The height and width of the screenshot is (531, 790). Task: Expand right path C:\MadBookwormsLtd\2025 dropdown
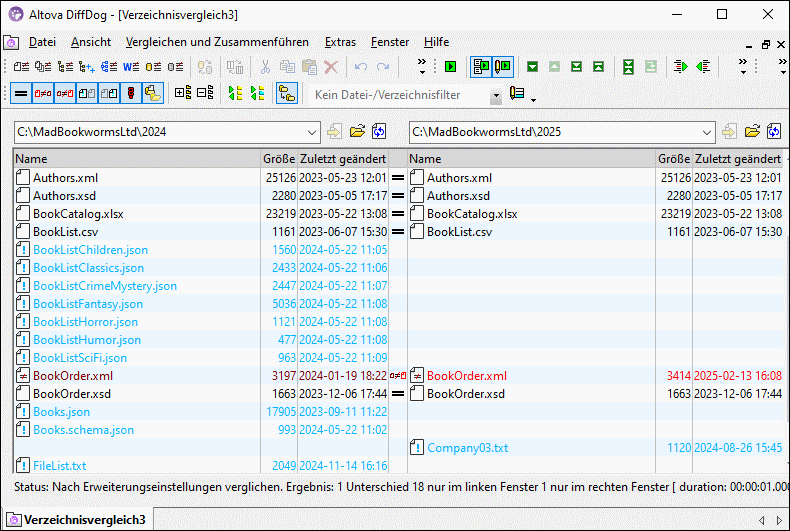pyautogui.click(x=706, y=132)
